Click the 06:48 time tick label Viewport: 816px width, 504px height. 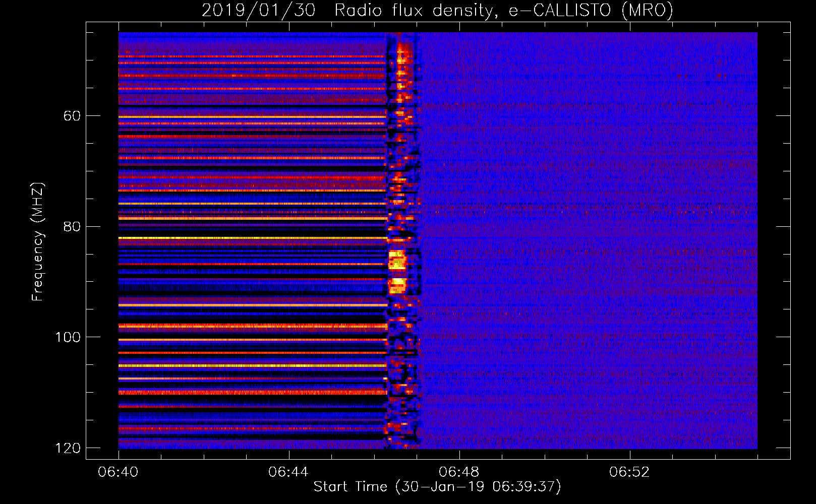pyautogui.click(x=459, y=472)
